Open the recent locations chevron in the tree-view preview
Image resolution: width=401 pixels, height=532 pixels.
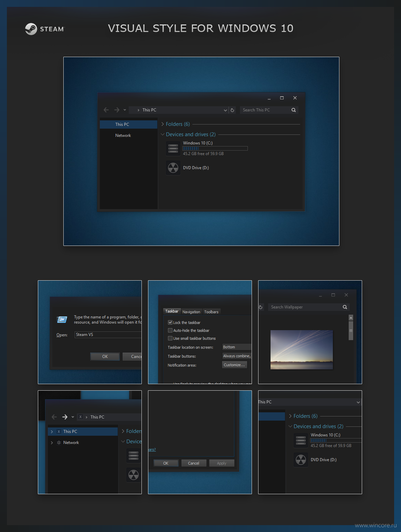pos(73,417)
